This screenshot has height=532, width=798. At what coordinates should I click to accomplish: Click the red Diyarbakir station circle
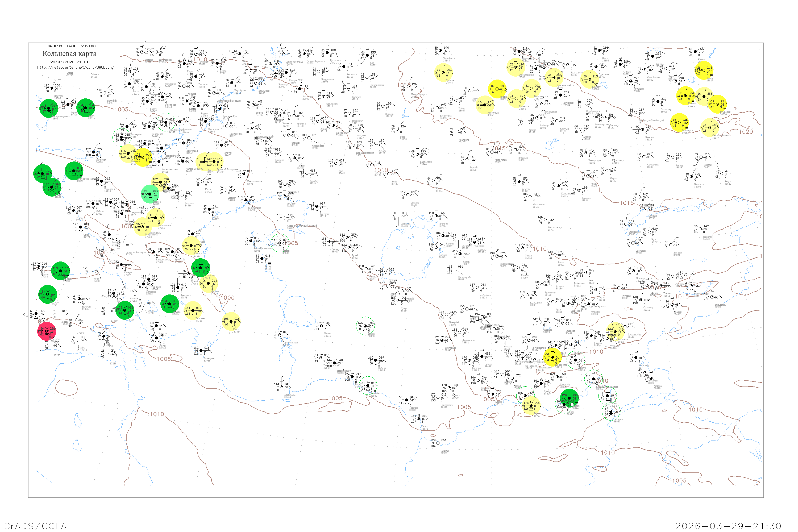click(x=47, y=331)
